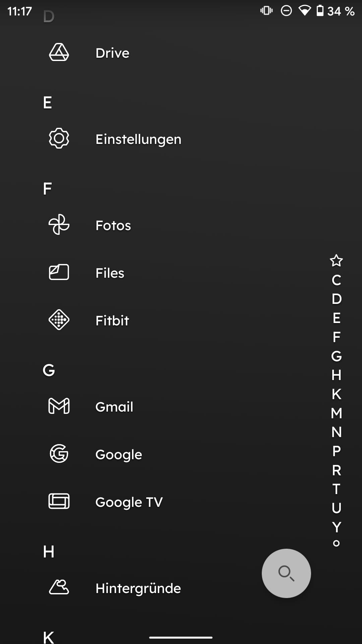Tap the Google G icon

[x=59, y=454]
